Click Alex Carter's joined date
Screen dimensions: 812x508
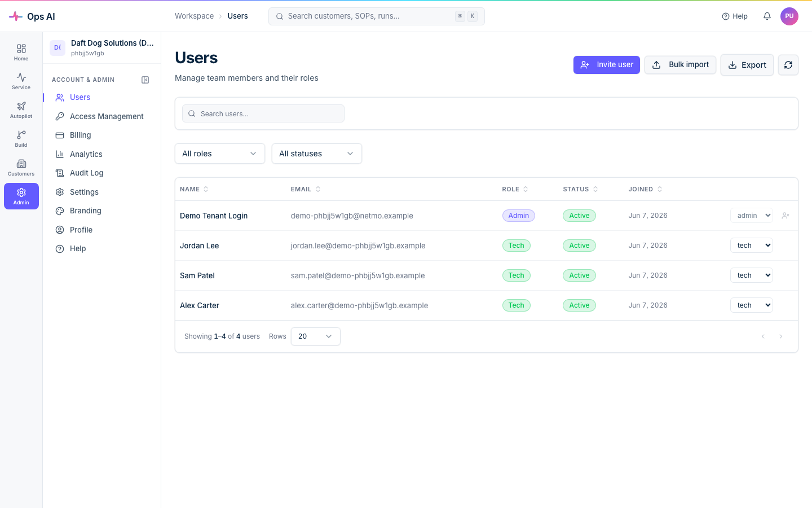648,305
